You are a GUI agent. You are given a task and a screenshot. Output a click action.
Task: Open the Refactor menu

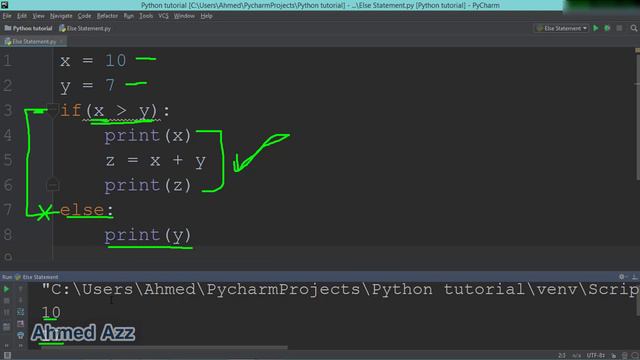107,16
